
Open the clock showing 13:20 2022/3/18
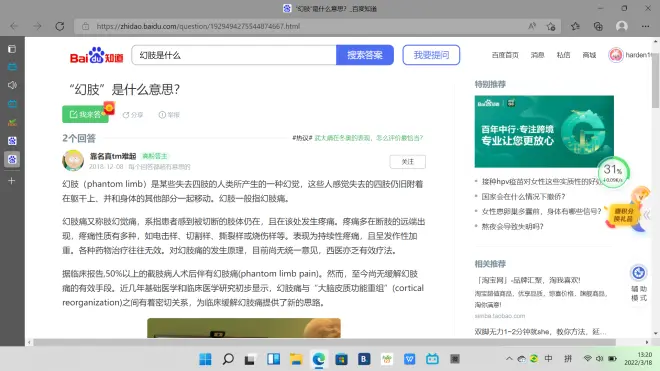638,359
